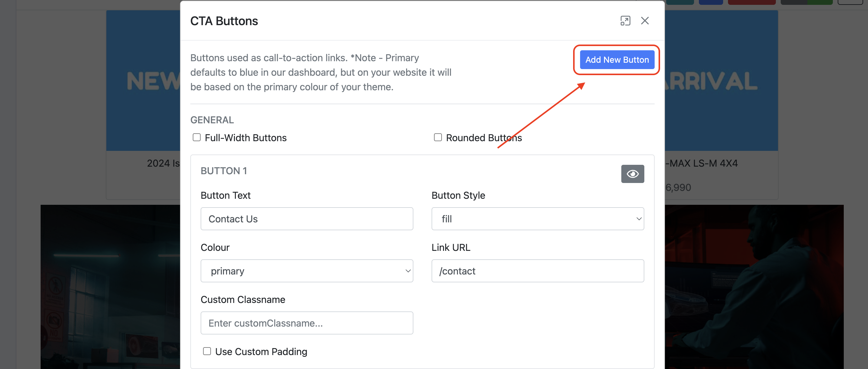Click the red button behind the dialog
868x369 pixels.
pyautogui.click(x=751, y=2)
